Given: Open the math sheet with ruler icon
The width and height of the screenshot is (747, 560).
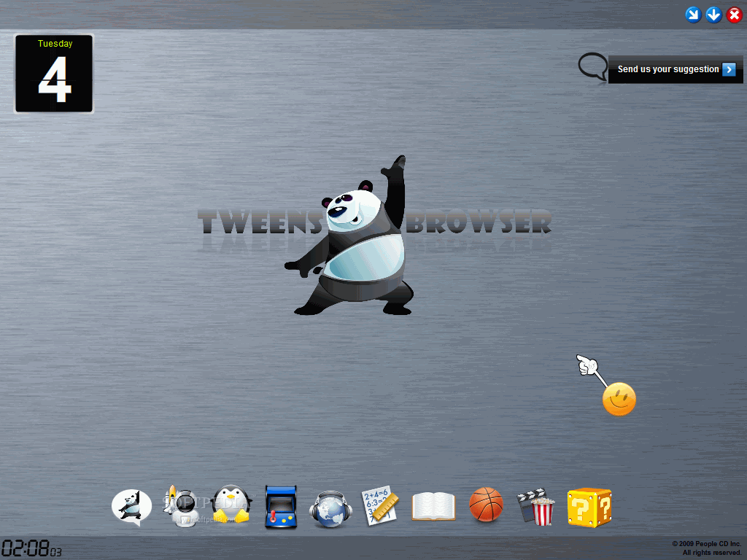Looking at the screenshot, I should (379, 505).
